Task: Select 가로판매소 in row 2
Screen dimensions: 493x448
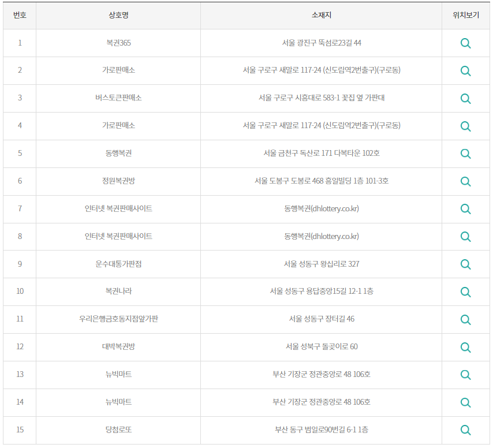Action: pos(118,70)
